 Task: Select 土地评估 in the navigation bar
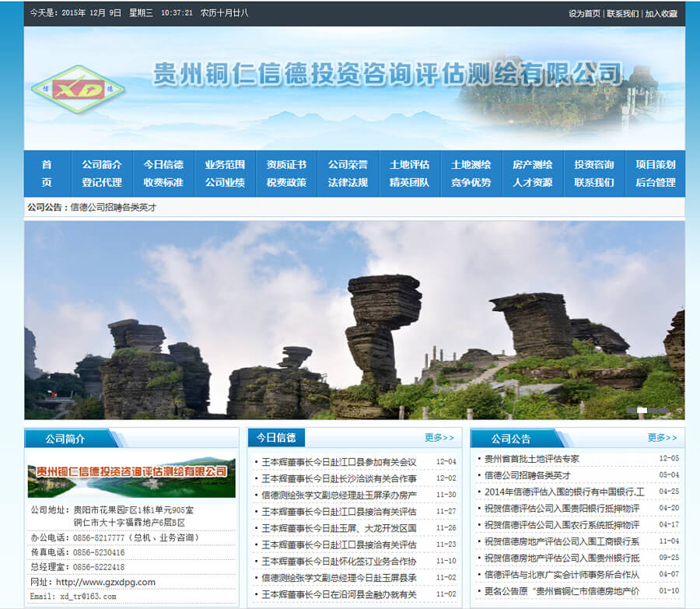tap(409, 165)
